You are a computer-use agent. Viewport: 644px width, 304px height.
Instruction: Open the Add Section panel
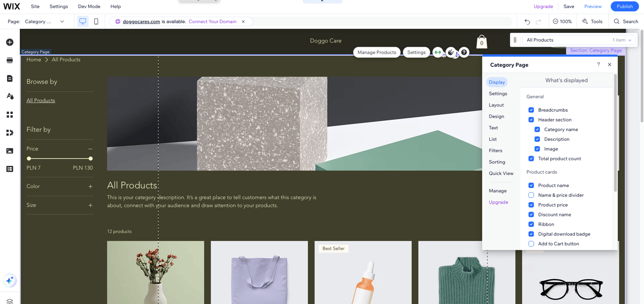pyautogui.click(x=9, y=60)
